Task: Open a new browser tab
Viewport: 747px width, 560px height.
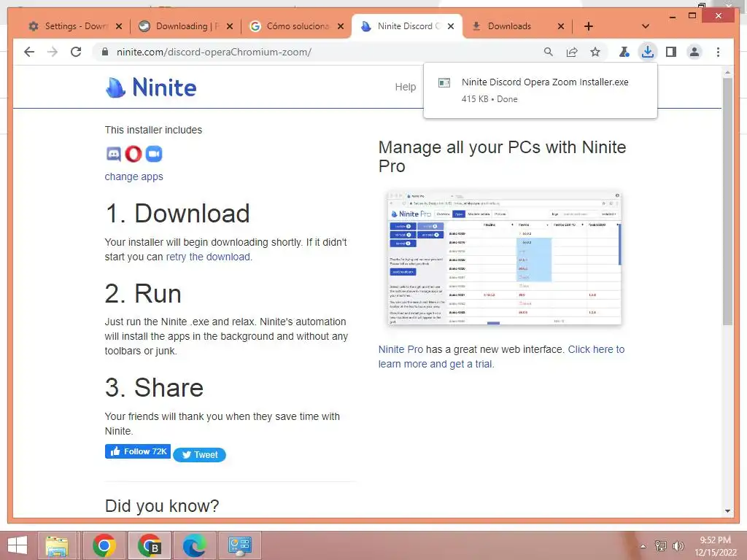Action: 589,26
